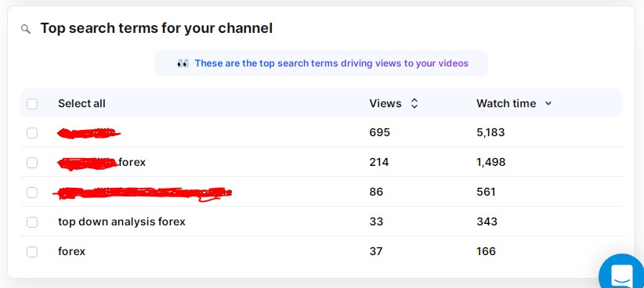Click the magnifying glass search icon

tap(26, 29)
